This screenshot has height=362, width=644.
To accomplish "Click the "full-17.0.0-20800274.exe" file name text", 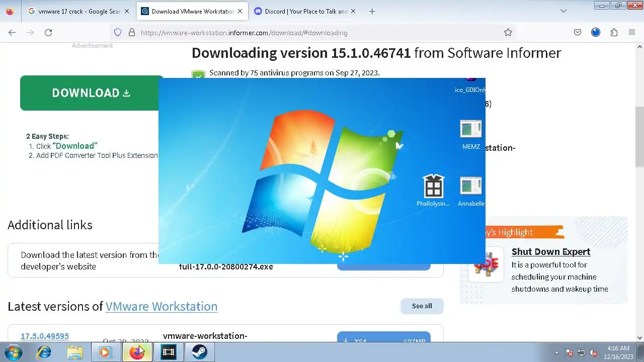I will [x=226, y=266].
